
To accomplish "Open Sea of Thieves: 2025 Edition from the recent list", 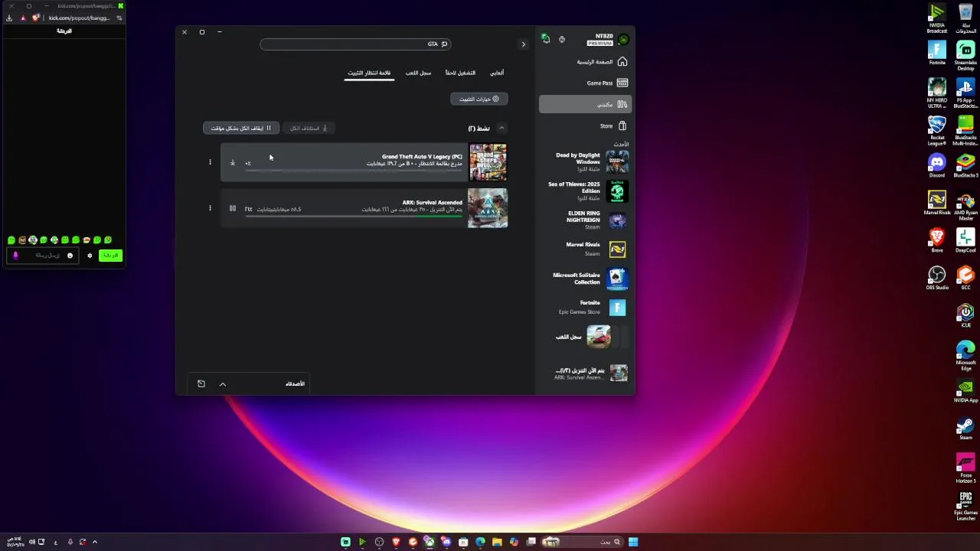I will click(586, 191).
